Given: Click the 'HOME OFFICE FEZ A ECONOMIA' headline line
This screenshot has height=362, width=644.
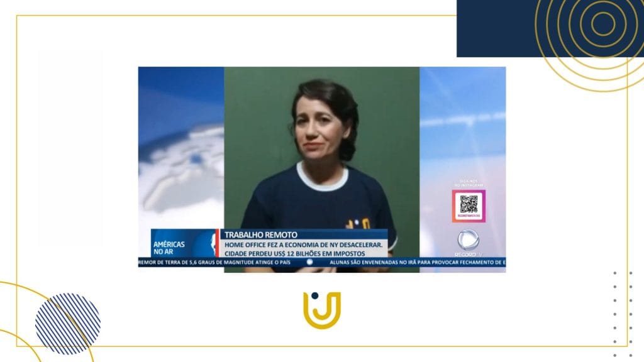Looking at the screenshot, I should click(302, 244).
